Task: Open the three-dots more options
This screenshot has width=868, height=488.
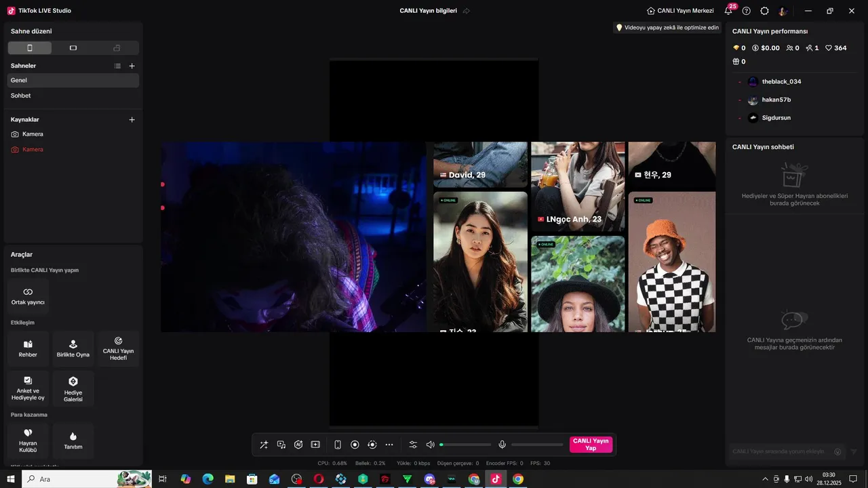Action: [389, 445]
